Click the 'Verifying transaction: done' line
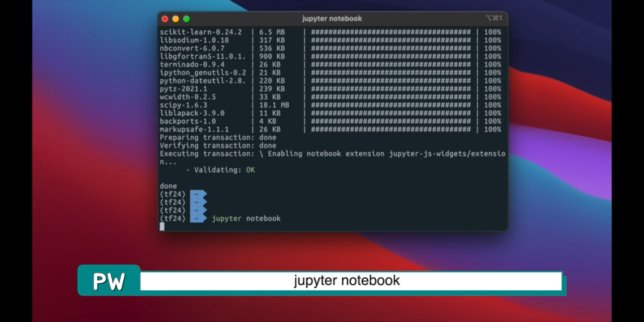Screen dimensions: 644x322 218,145
